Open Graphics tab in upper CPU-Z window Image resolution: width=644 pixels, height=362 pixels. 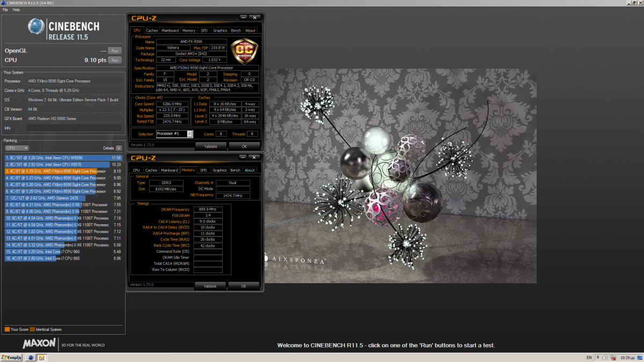click(x=220, y=31)
